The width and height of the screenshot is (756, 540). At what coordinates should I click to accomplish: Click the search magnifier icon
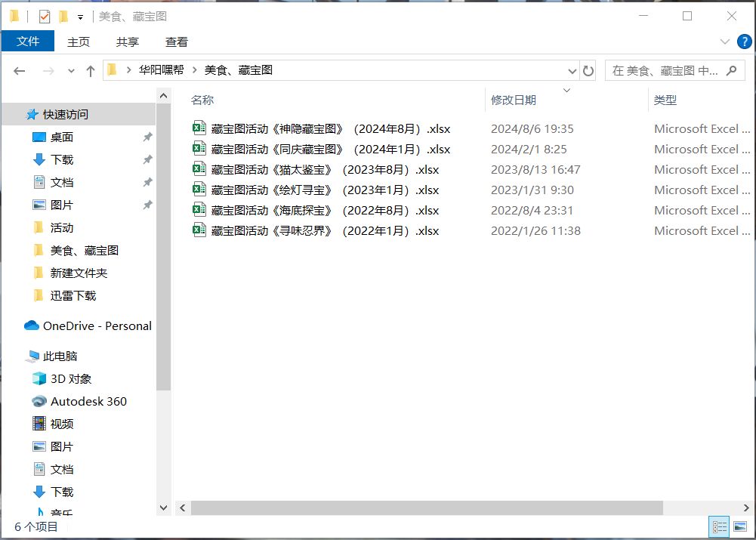point(731,70)
